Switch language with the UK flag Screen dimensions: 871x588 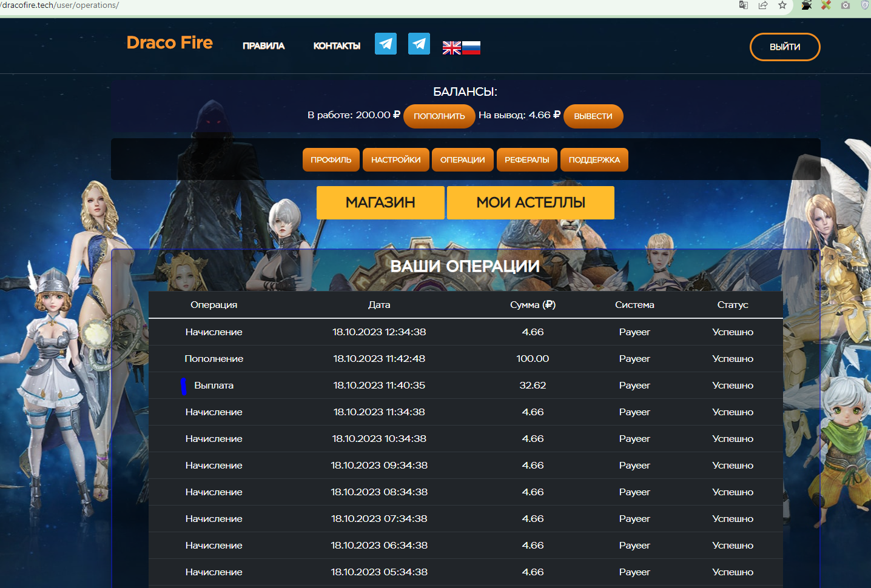coord(452,48)
